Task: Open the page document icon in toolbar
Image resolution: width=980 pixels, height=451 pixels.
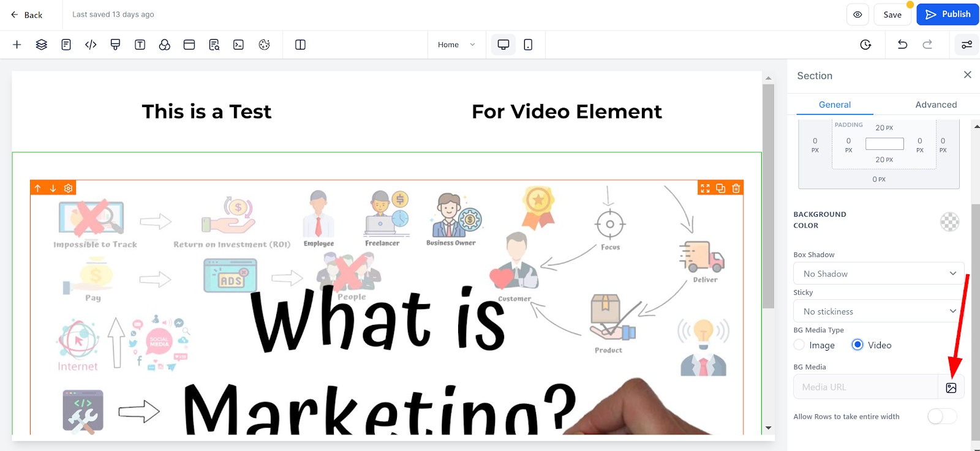Action: click(x=66, y=45)
